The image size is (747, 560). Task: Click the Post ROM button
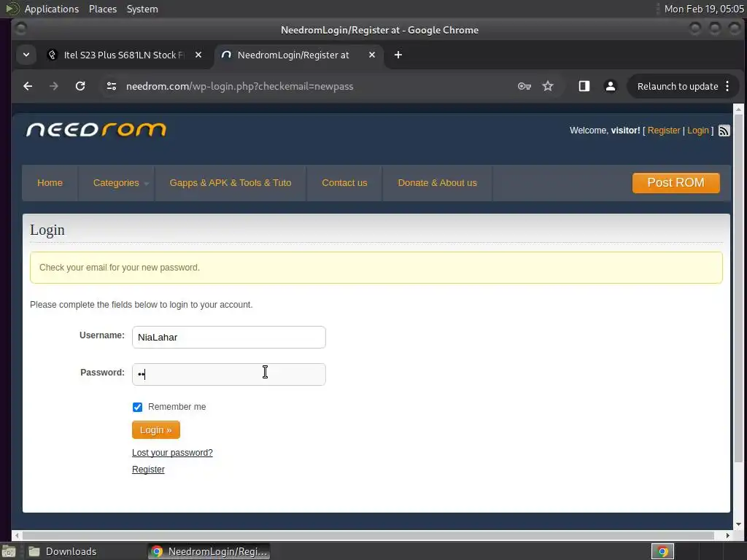point(676,183)
